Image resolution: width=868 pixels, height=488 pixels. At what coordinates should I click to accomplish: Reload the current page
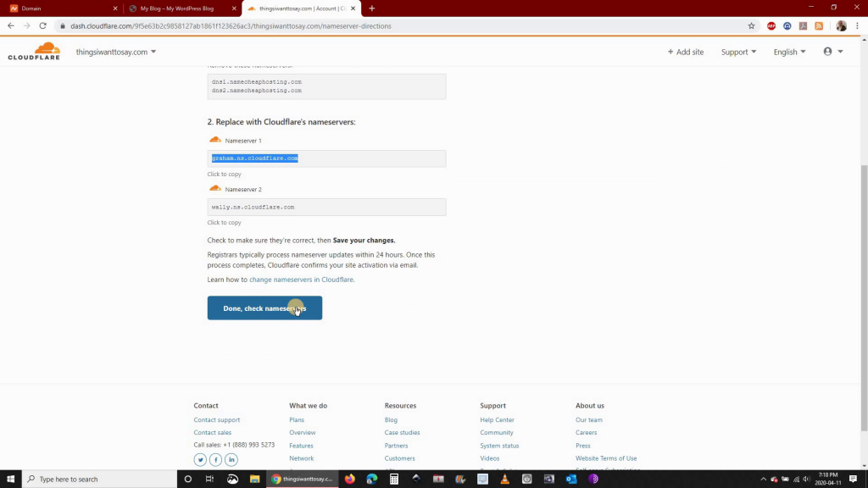pyautogui.click(x=42, y=26)
